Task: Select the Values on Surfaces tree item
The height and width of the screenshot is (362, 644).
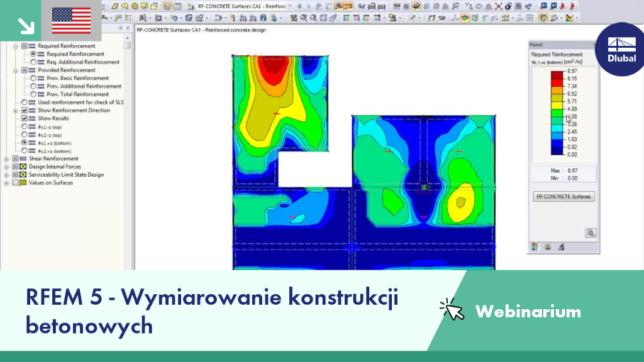Action: (x=50, y=183)
